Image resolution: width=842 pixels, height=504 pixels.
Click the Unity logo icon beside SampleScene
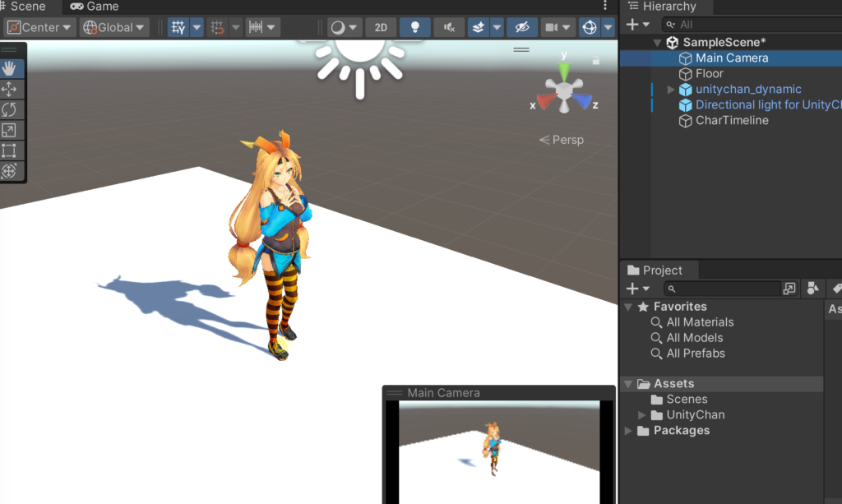pyautogui.click(x=673, y=43)
